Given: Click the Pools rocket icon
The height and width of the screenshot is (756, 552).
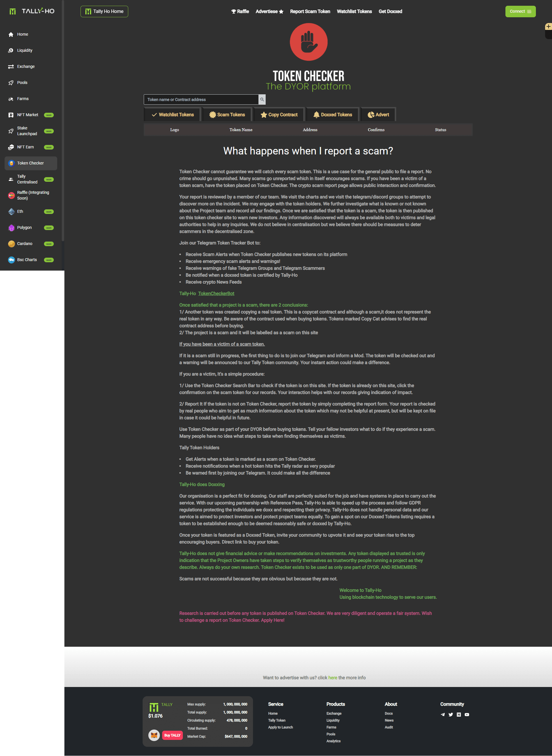Looking at the screenshot, I should pyautogui.click(x=11, y=83).
